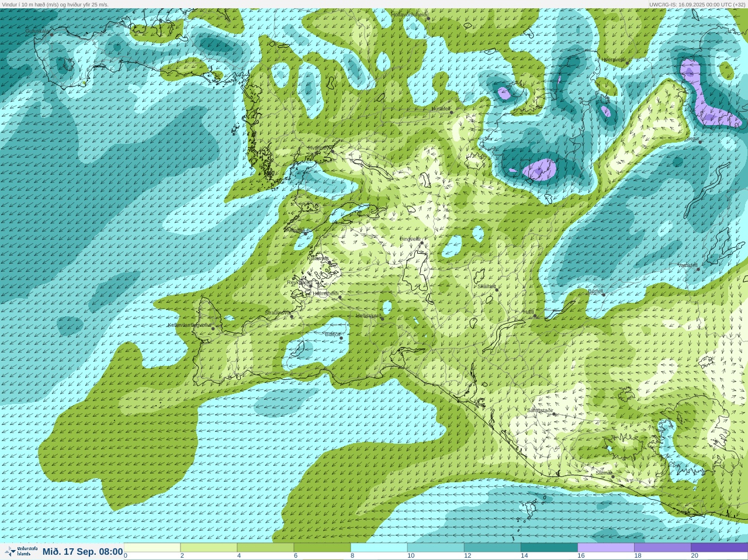Click the Vatnsfell station label
This screenshot has width=748, height=560.
pyautogui.click(x=688, y=265)
